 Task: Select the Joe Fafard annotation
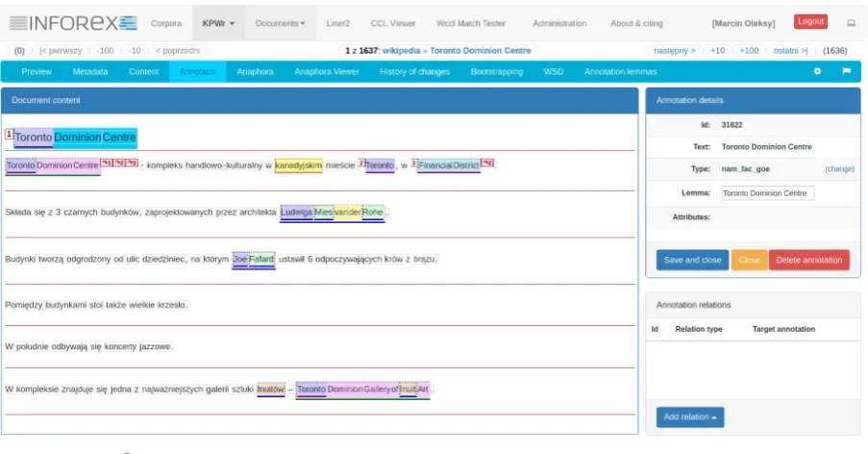254,259
